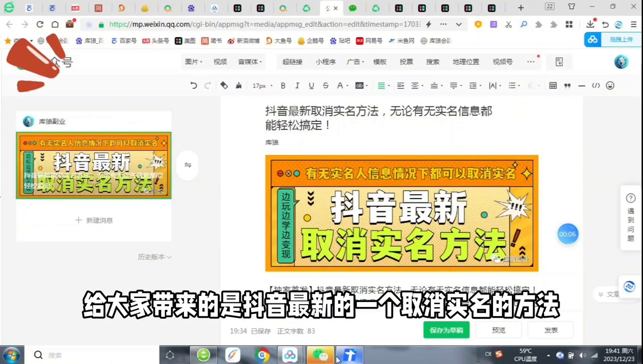Open the 新浪微博 bookmark

coord(244,41)
